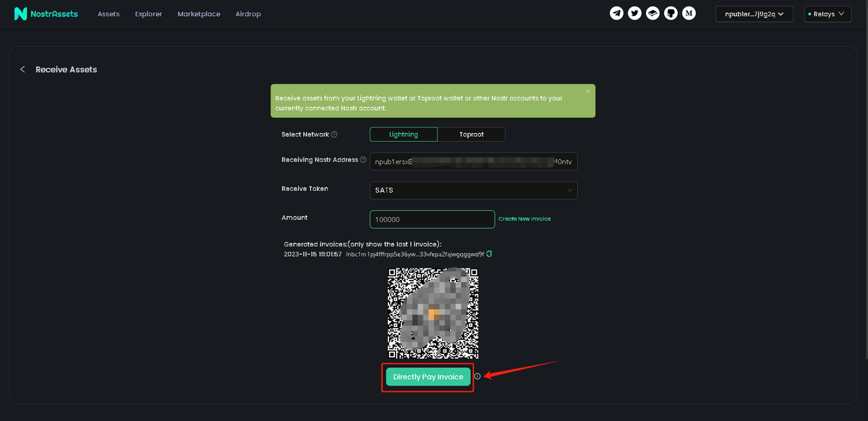This screenshot has height=421, width=868.
Task: Select the Lightning network option
Action: 404,135
